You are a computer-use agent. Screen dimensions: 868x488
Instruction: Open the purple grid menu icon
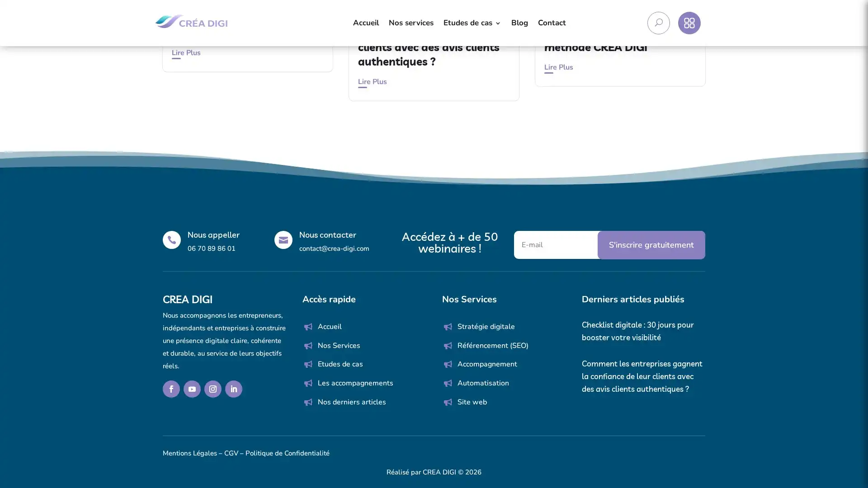click(x=689, y=23)
